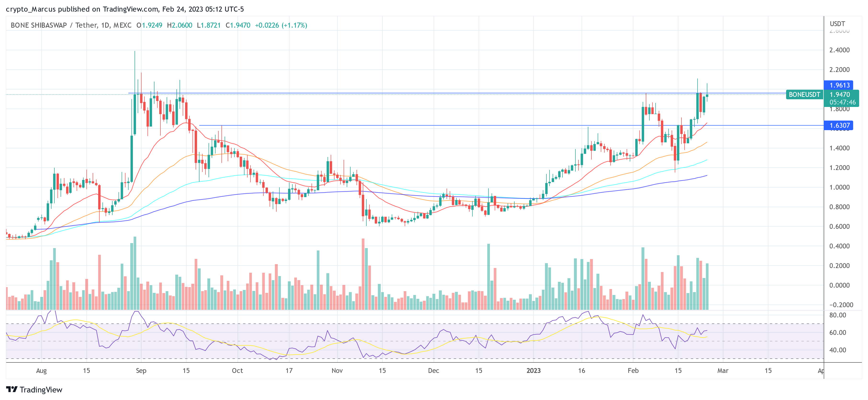
Task: Click the TradingView logo
Action: coord(34,389)
